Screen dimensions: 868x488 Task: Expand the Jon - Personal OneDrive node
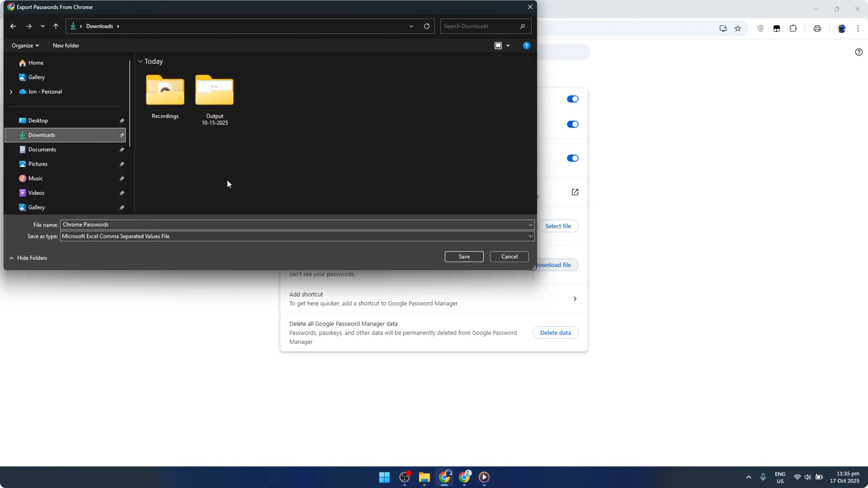coord(11,92)
